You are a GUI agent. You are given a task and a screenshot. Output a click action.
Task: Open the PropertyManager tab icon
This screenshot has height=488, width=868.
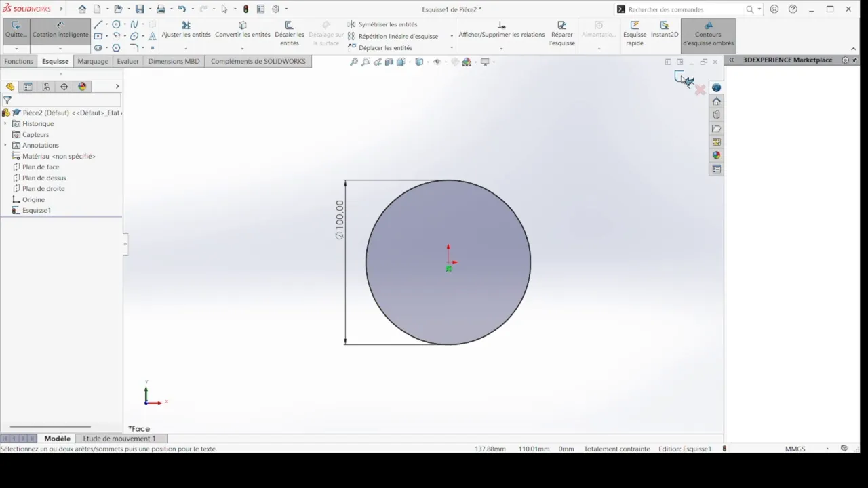[x=28, y=87]
